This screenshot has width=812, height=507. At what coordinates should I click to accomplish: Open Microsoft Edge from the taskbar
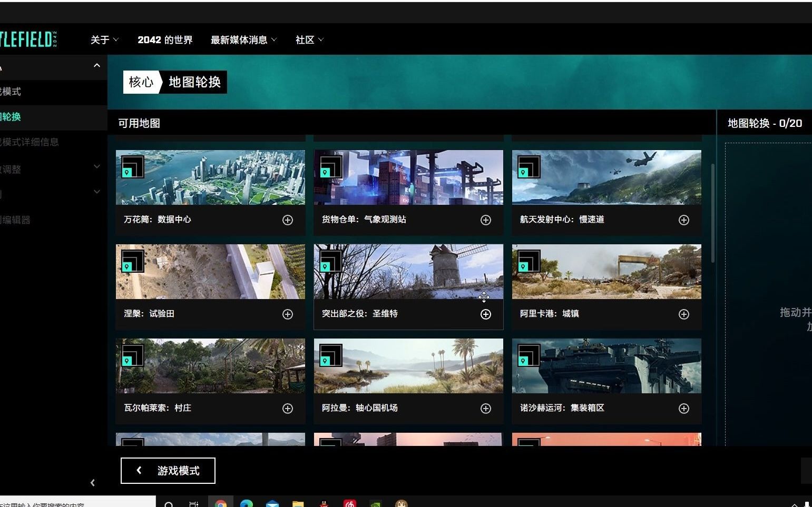click(x=247, y=504)
